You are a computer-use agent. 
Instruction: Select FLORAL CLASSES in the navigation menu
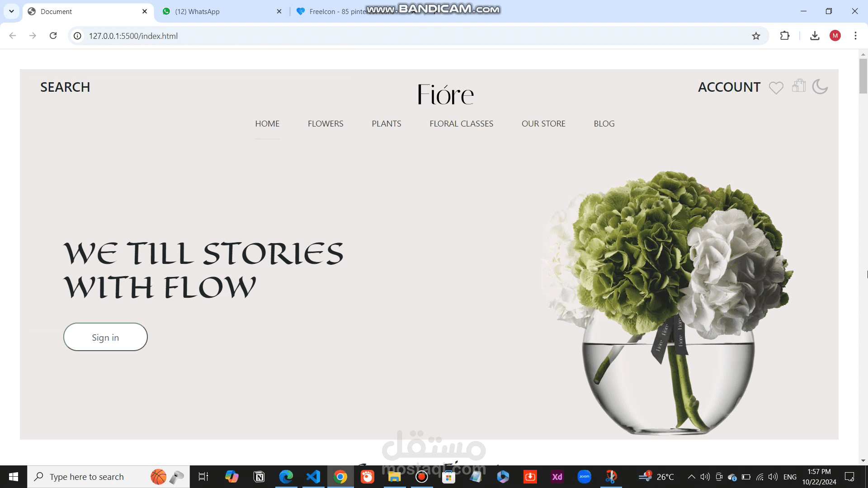tap(461, 123)
